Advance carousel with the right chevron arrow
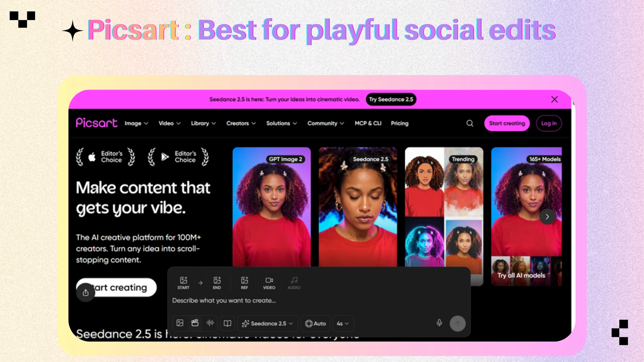Viewport: 644px width, 362px height. coord(547,217)
